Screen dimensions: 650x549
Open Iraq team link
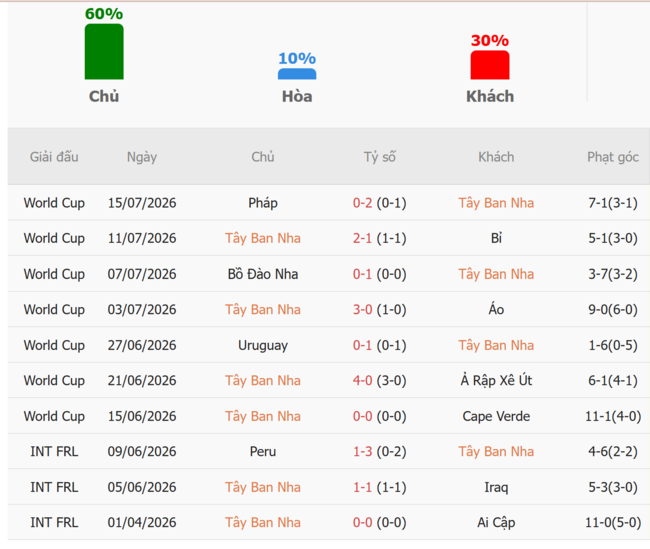pyautogui.click(x=496, y=487)
